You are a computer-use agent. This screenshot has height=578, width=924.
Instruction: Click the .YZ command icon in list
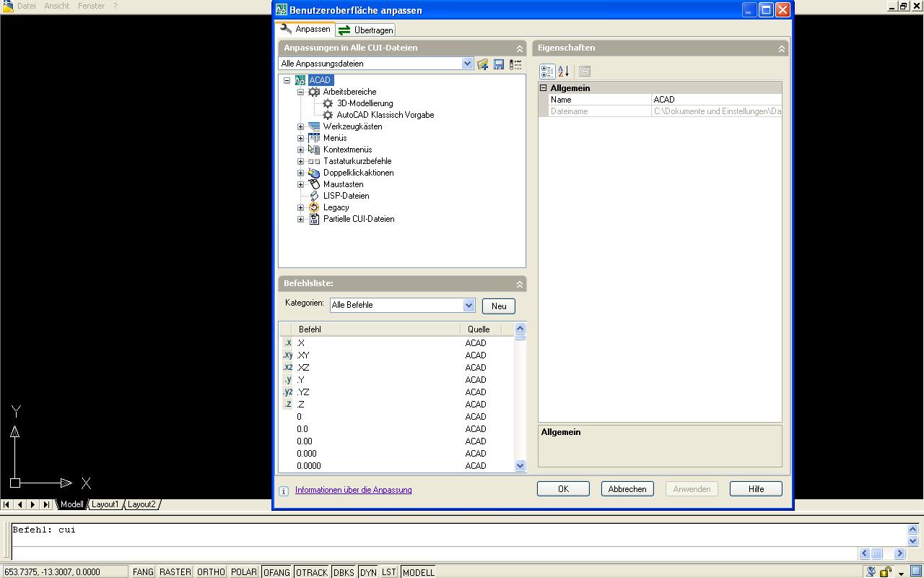287,392
